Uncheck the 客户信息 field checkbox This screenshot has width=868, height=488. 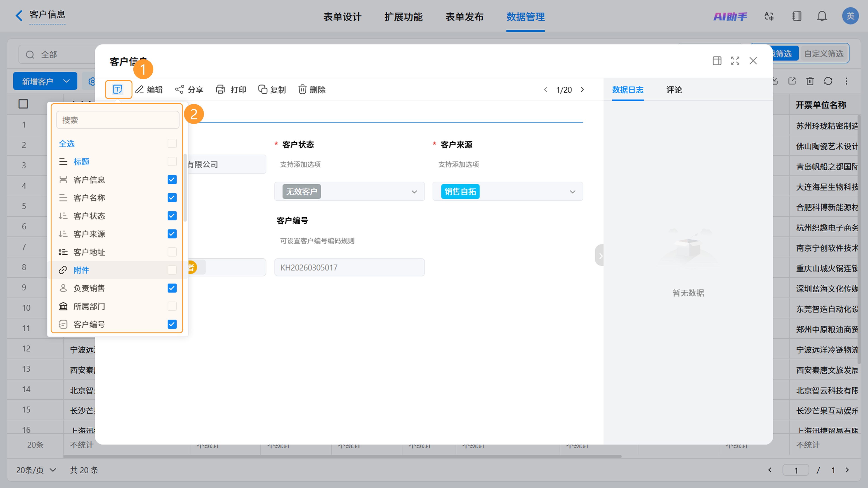(x=172, y=180)
